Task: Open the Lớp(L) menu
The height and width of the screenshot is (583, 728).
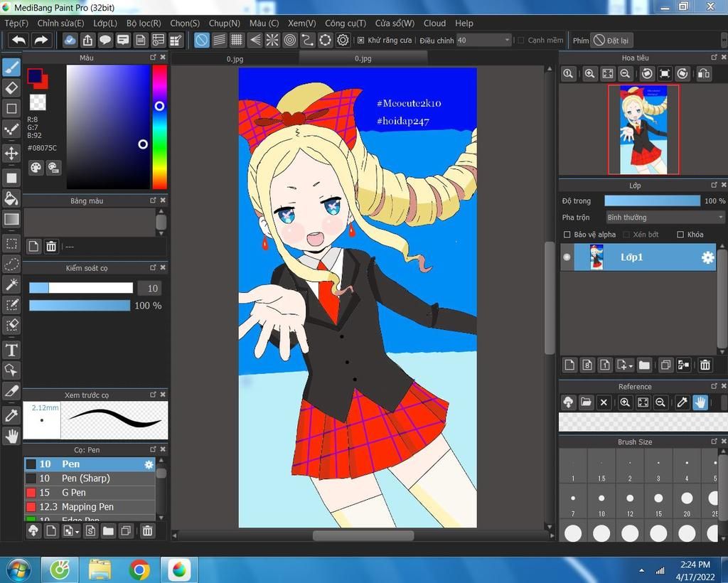Action: (x=105, y=23)
